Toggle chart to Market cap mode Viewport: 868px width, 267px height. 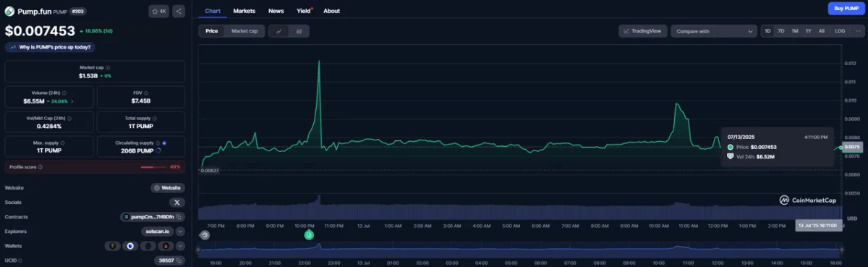pyautogui.click(x=244, y=31)
